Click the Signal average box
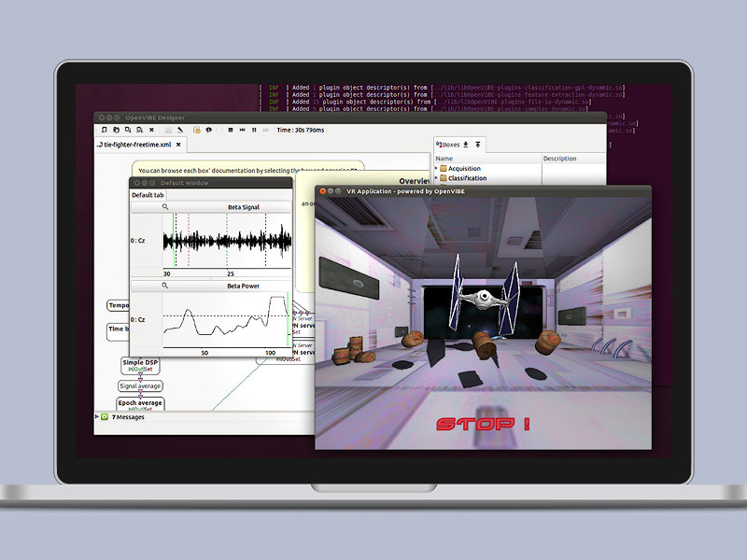 click(x=140, y=385)
